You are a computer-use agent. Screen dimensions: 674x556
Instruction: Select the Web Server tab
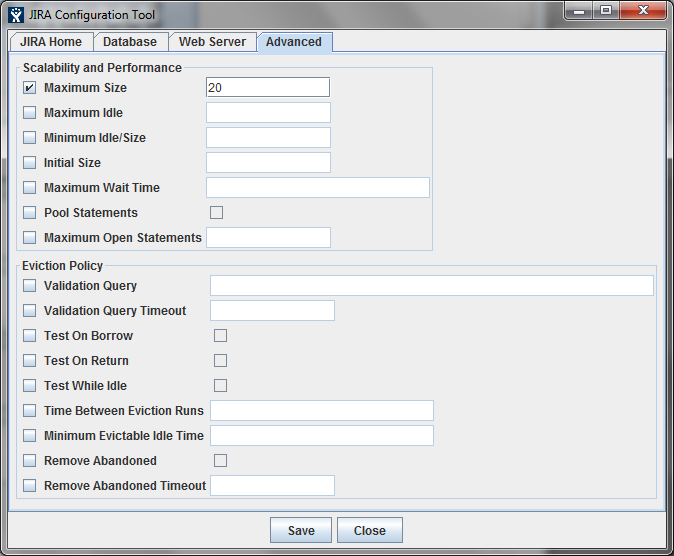point(212,42)
